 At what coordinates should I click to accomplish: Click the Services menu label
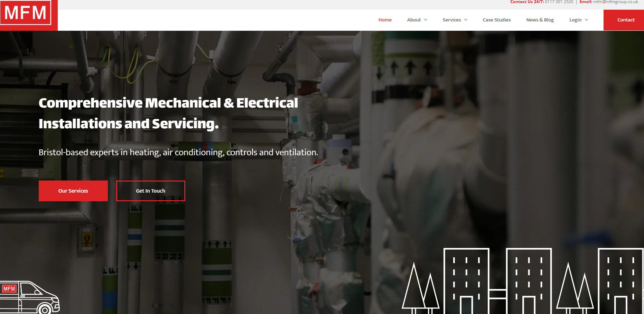451,20
